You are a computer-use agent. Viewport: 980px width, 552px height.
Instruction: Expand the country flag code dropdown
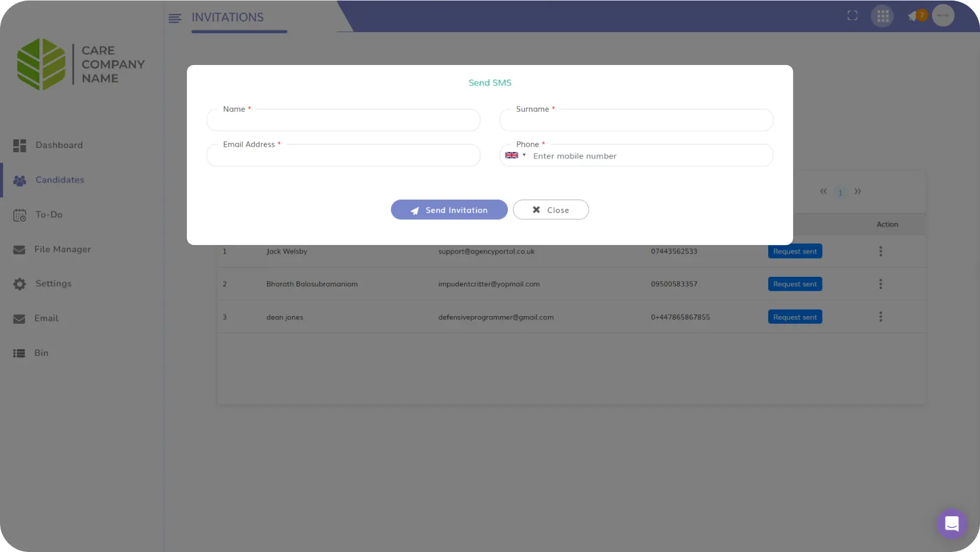(x=515, y=156)
